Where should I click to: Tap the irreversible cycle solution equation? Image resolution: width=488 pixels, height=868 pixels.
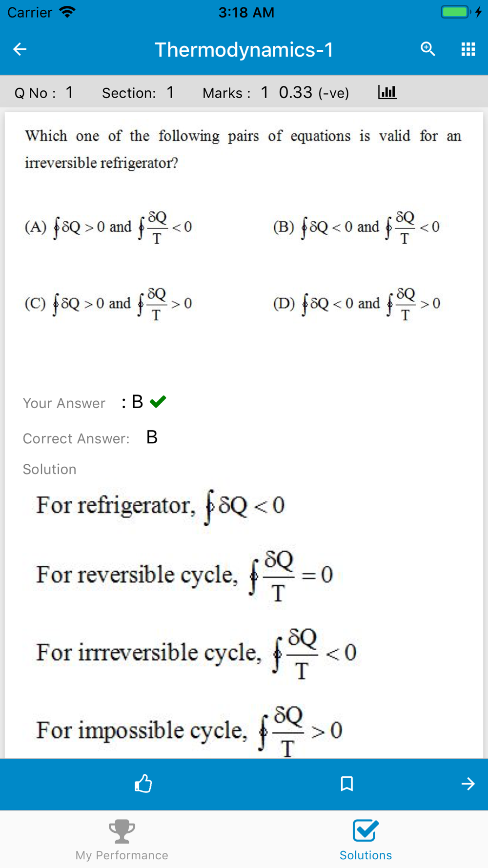tap(196, 653)
